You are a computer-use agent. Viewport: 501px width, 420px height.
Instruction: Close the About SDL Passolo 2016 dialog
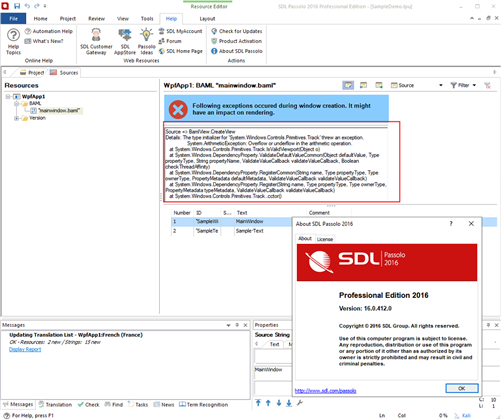click(x=471, y=224)
